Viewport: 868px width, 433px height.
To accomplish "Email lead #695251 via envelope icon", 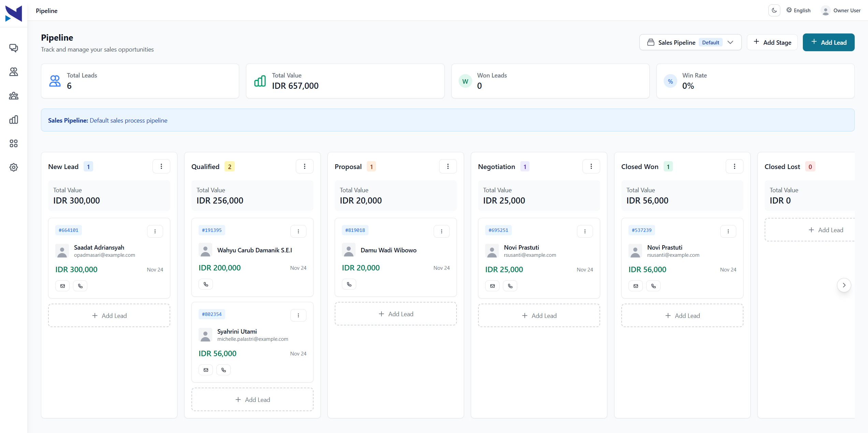I will pos(492,286).
